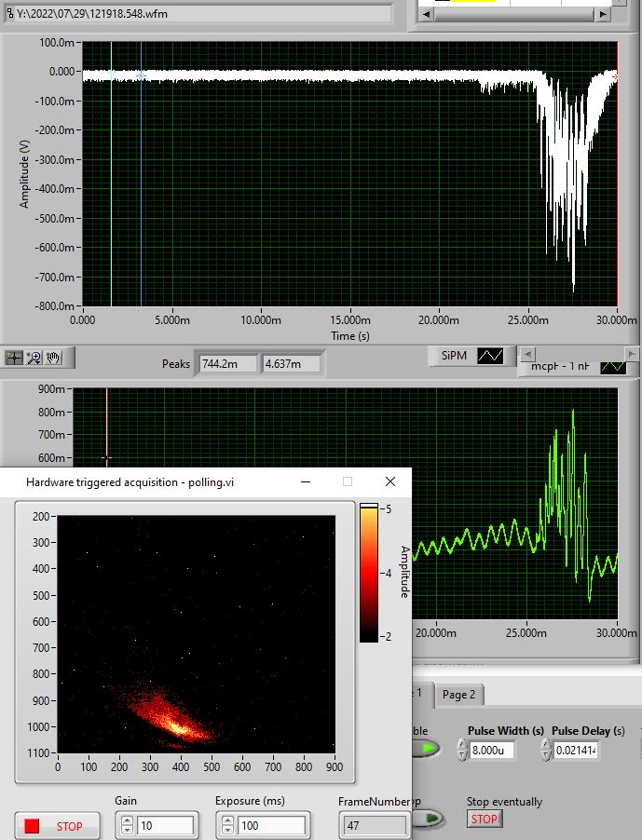
Task: Click the red square icon on polling STOP button
Action: pos(32,825)
